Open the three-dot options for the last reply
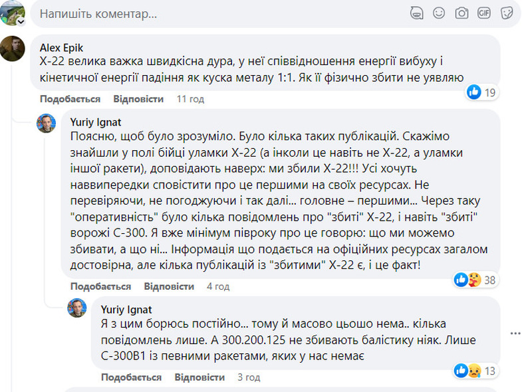This screenshot has height=392, width=532. [515, 334]
